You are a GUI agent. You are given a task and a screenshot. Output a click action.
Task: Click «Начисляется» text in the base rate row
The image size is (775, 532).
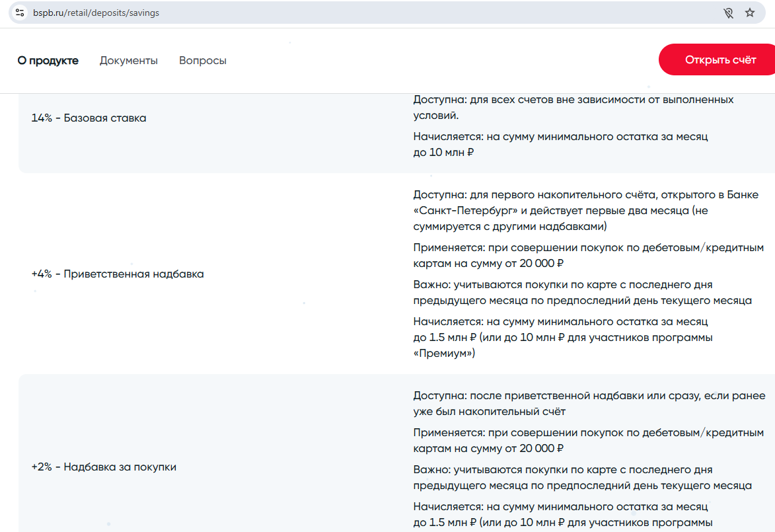560,144
